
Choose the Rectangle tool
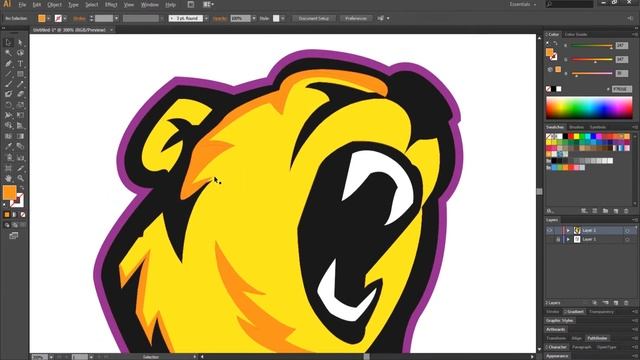click(x=20, y=74)
